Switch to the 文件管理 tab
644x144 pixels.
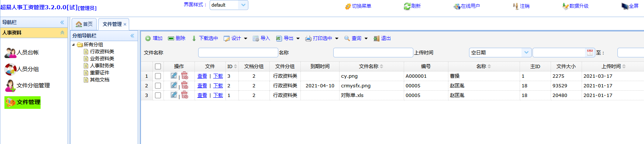(112, 24)
